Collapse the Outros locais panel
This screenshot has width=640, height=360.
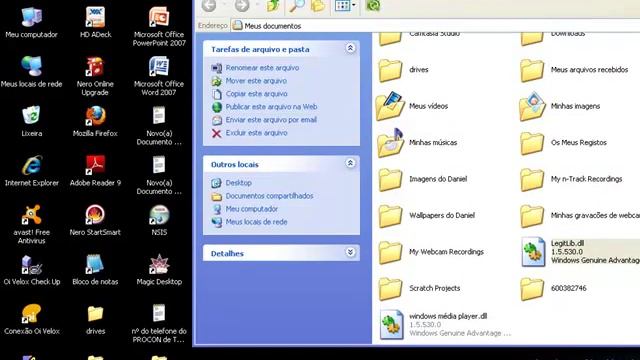[x=350, y=164]
